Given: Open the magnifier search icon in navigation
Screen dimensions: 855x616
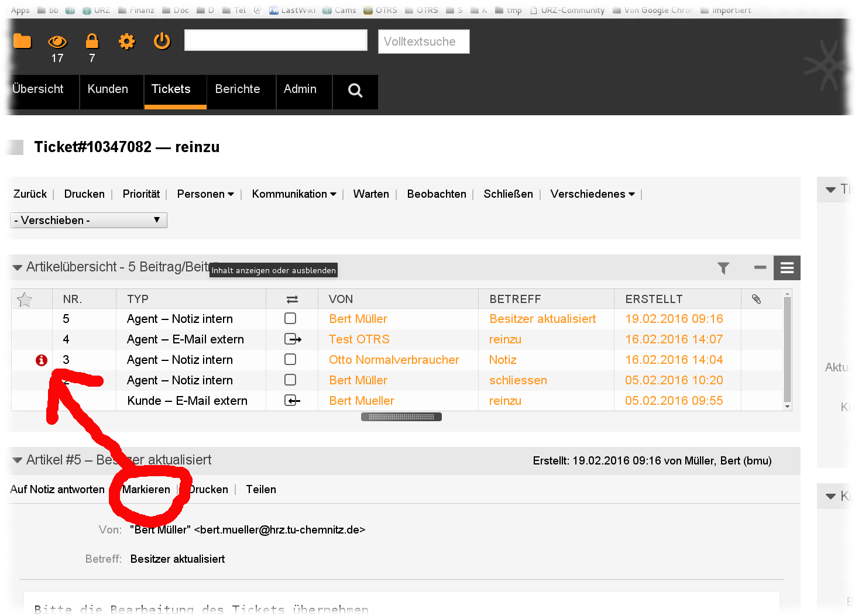Looking at the screenshot, I should [x=355, y=90].
